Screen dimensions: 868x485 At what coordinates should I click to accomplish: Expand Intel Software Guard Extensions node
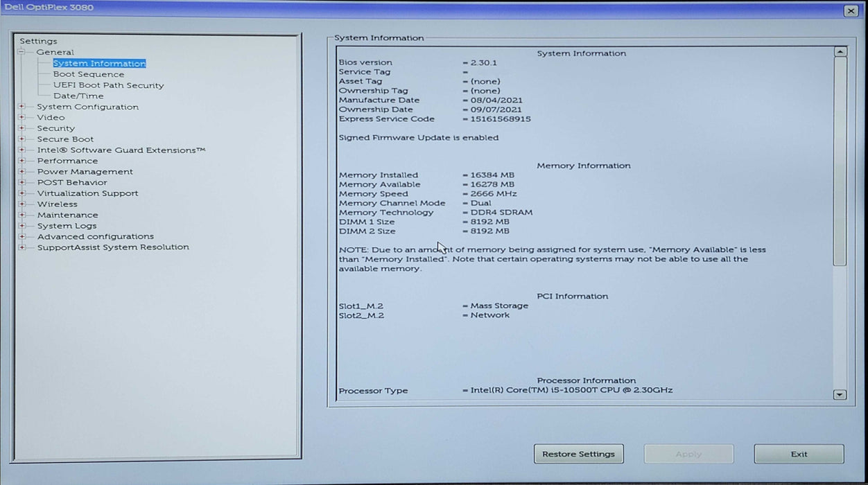coord(21,150)
